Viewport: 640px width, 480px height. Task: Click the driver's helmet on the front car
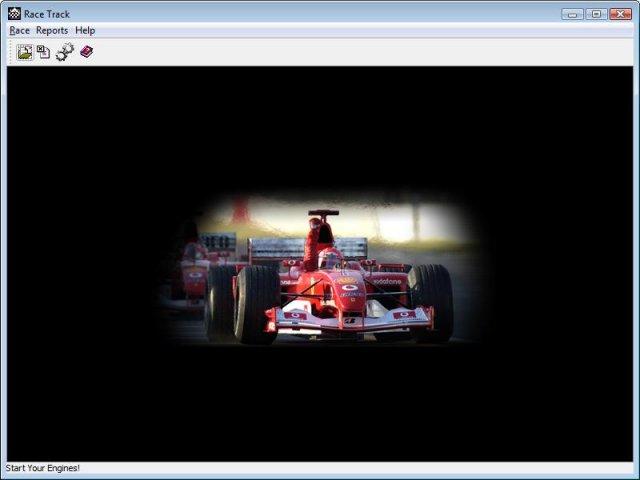pyautogui.click(x=330, y=258)
